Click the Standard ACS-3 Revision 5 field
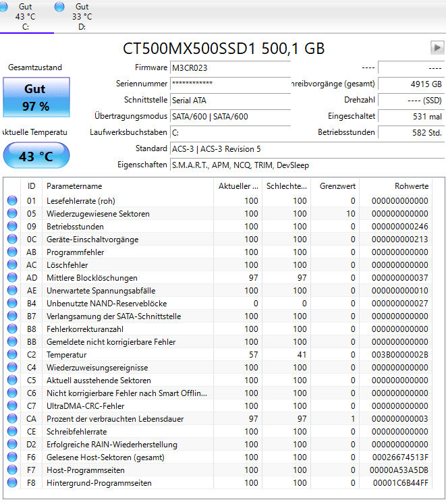This screenshot has width=446, height=504. (x=308, y=149)
